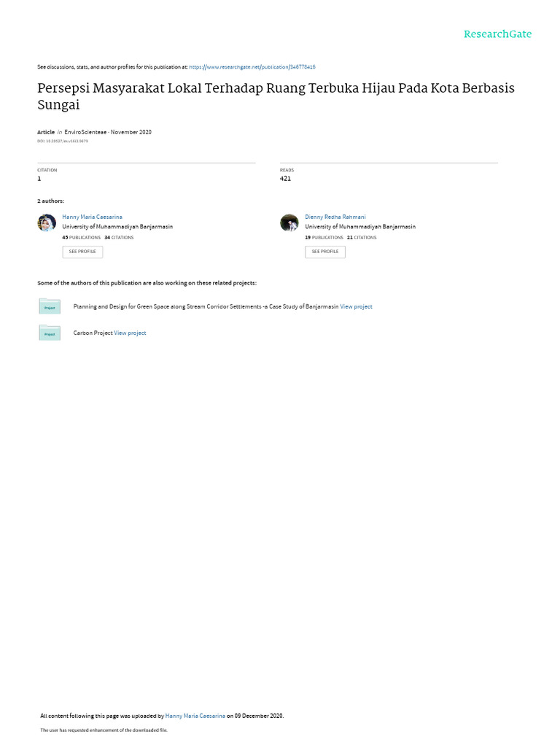This screenshot has width=560, height=747.
Task: Click uploader name Hanny Maria Caesarina in footer
Action: (195, 716)
